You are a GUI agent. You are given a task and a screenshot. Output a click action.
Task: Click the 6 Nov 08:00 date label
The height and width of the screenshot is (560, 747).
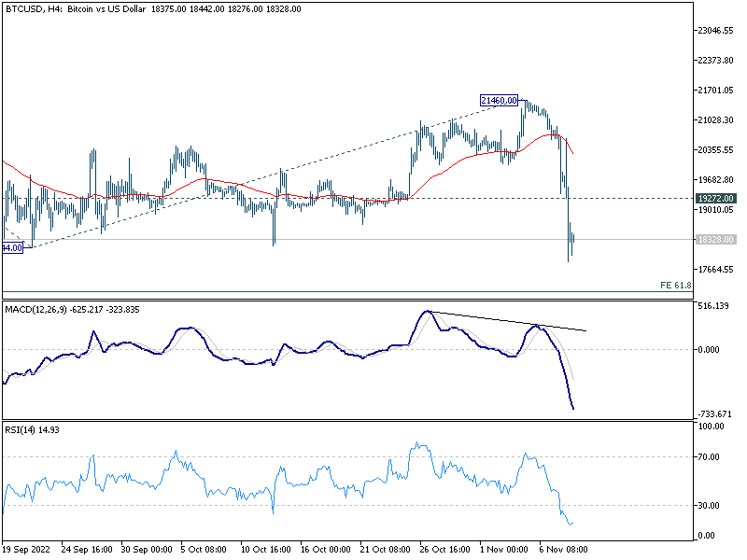coord(564,550)
